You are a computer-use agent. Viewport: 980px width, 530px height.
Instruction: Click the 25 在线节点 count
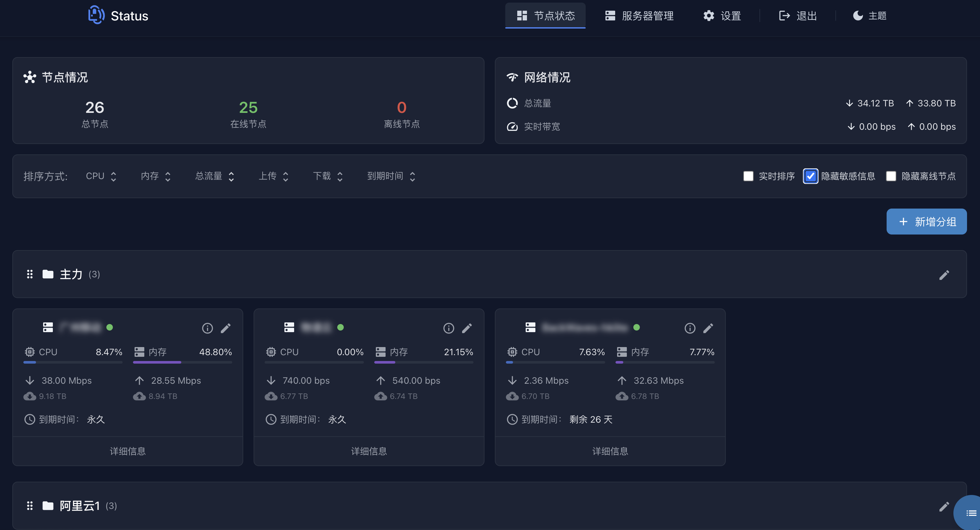248,108
